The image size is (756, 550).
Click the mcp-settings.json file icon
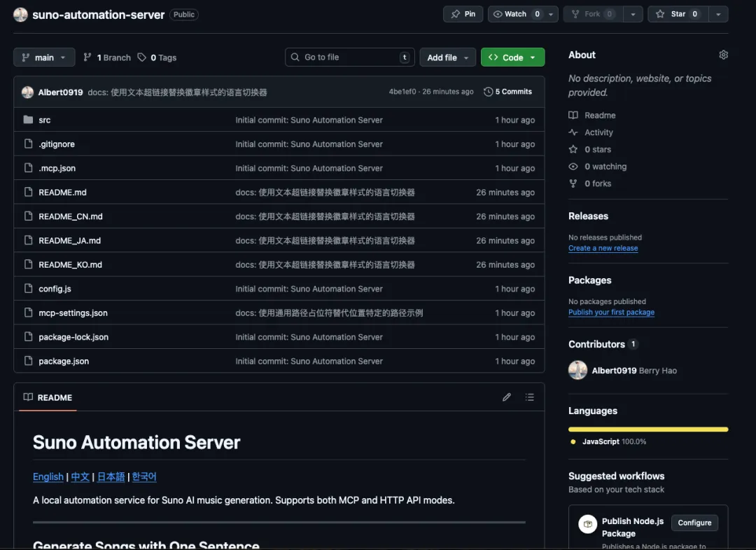28,312
